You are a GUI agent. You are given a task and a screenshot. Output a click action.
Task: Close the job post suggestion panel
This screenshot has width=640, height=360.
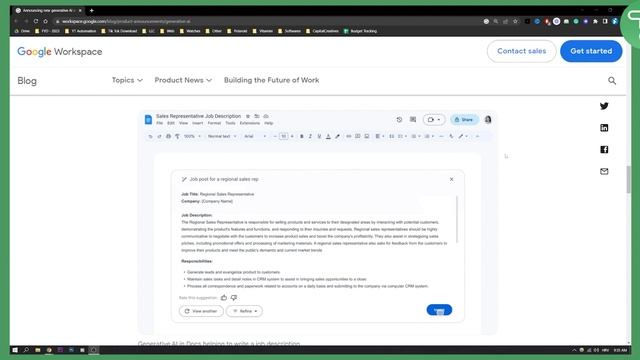click(451, 179)
